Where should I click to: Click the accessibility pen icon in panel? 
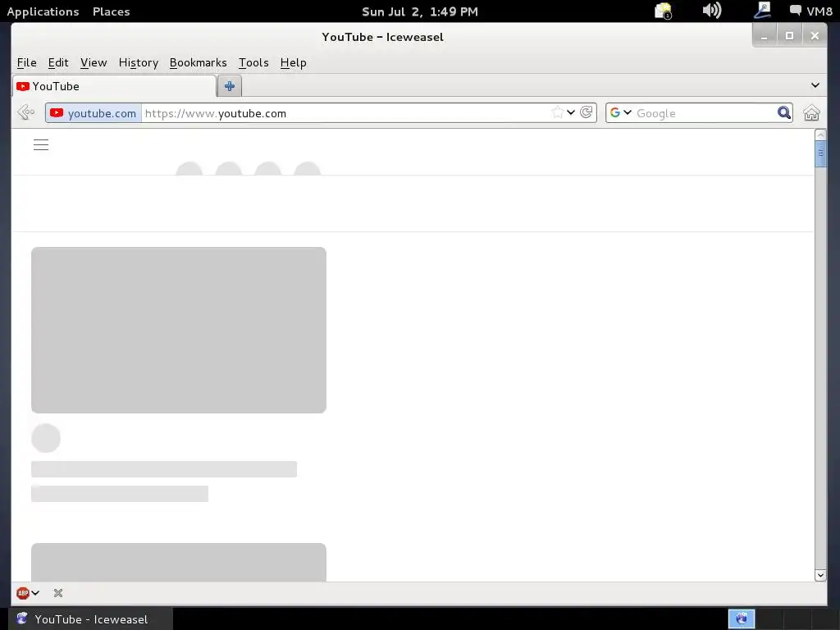point(762,10)
